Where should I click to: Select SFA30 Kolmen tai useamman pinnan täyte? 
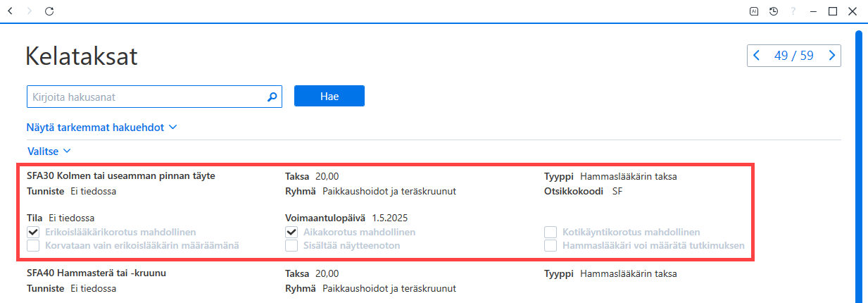(121, 176)
